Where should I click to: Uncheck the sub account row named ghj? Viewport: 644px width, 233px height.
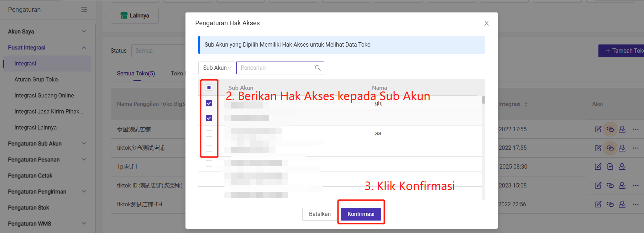click(209, 103)
